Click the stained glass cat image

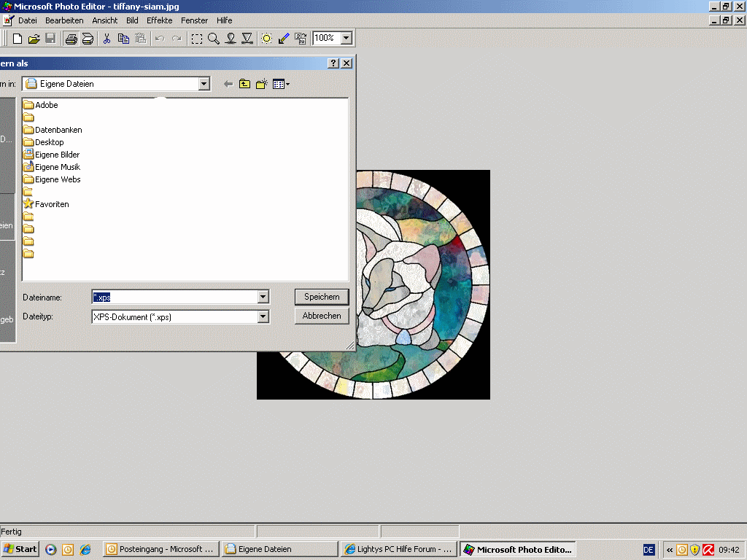423,284
